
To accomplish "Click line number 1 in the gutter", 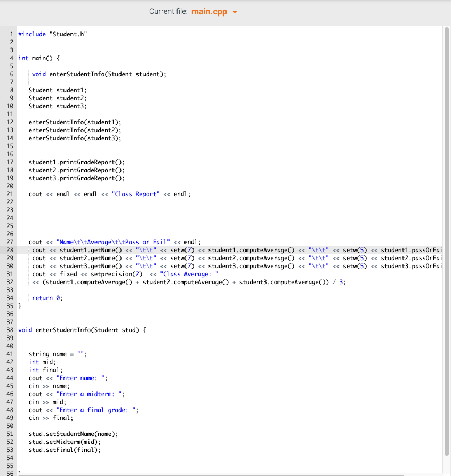I will tap(12, 34).
